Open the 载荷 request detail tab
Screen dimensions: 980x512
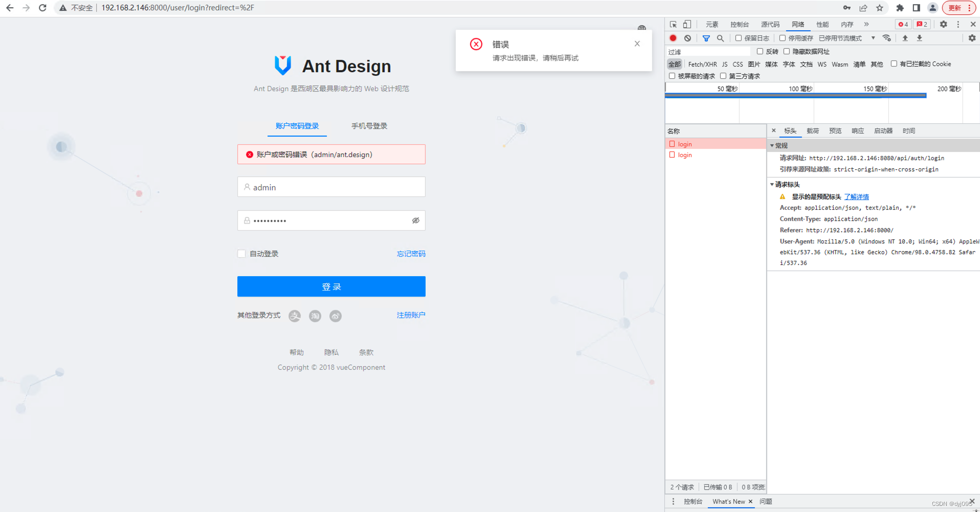click(x=813, y=130)
